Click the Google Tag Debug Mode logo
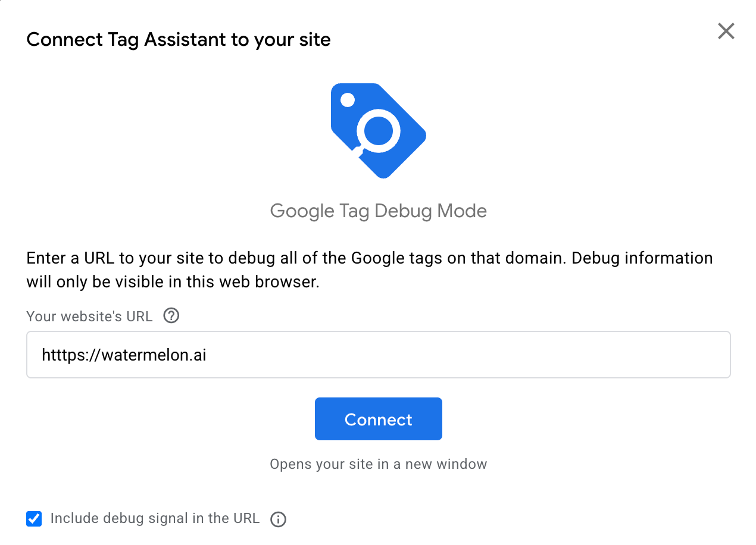This screenshot has height=545, width=756. (379, 130)
